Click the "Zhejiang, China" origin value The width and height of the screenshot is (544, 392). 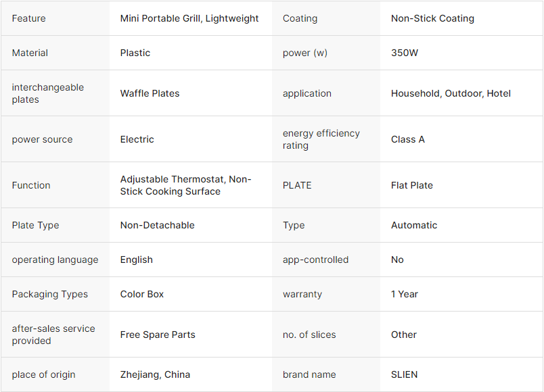point(155,374)
